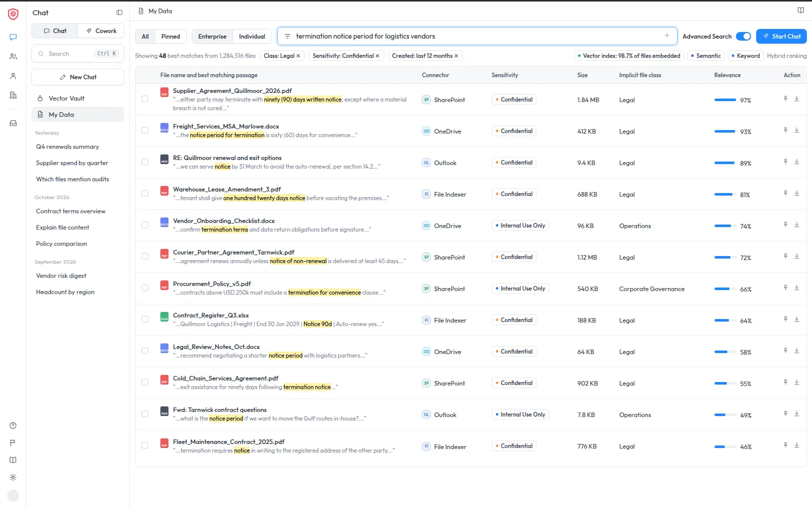Toggle the Advanced Search switch
The height and width of the screenshot is (508, 812).
[743, 36]
